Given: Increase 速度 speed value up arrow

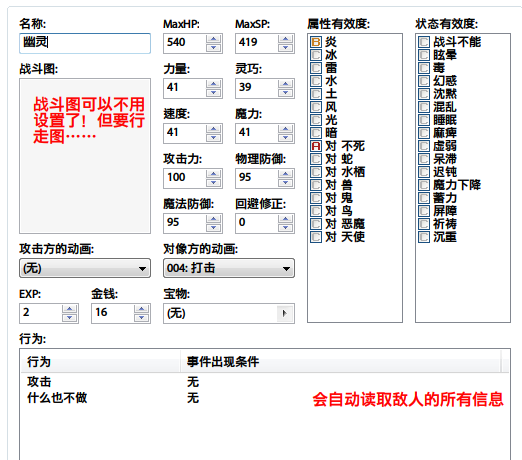Looking at the screenshot, I should point(213,129).
